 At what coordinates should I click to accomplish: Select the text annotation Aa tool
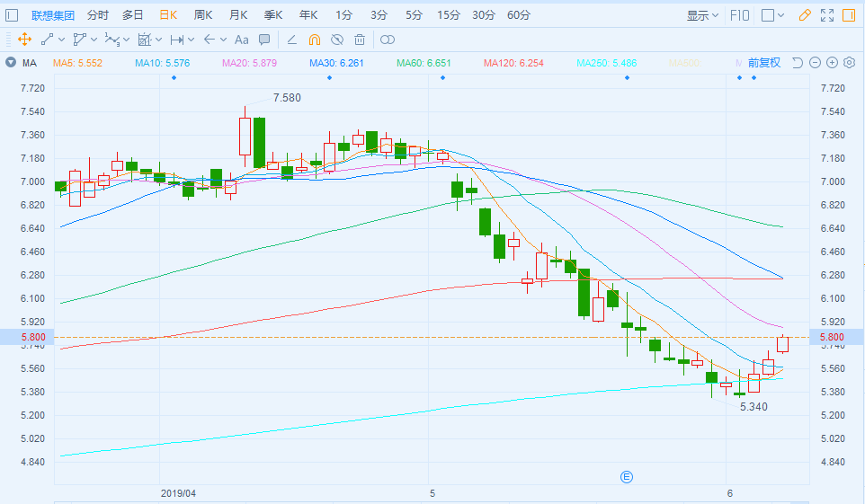[x=241, y=40]
